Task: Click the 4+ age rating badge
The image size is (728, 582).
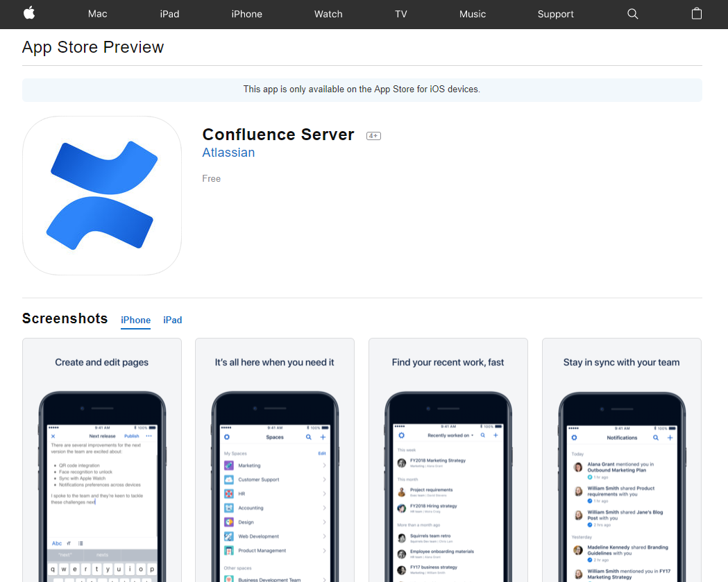Action: [x=373, y=136]
